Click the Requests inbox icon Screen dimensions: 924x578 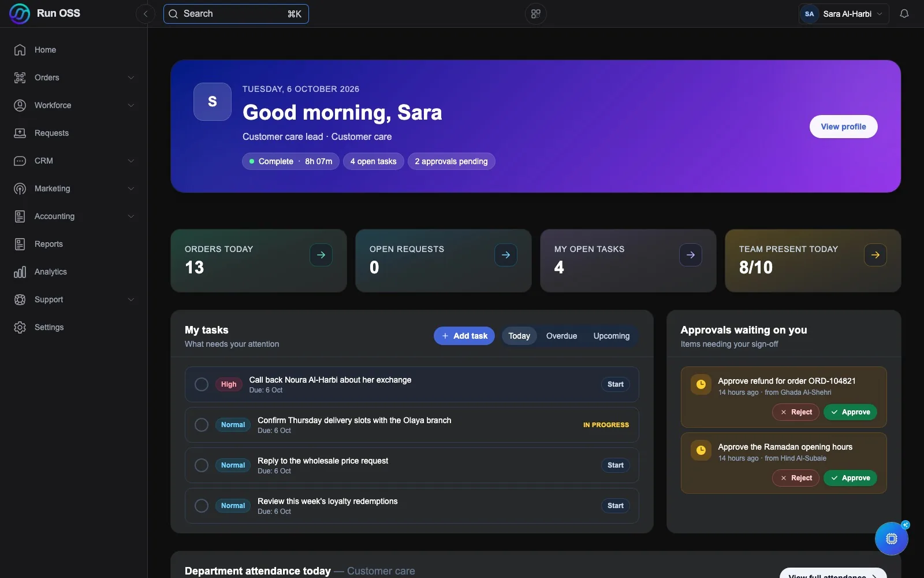point(20,133)
